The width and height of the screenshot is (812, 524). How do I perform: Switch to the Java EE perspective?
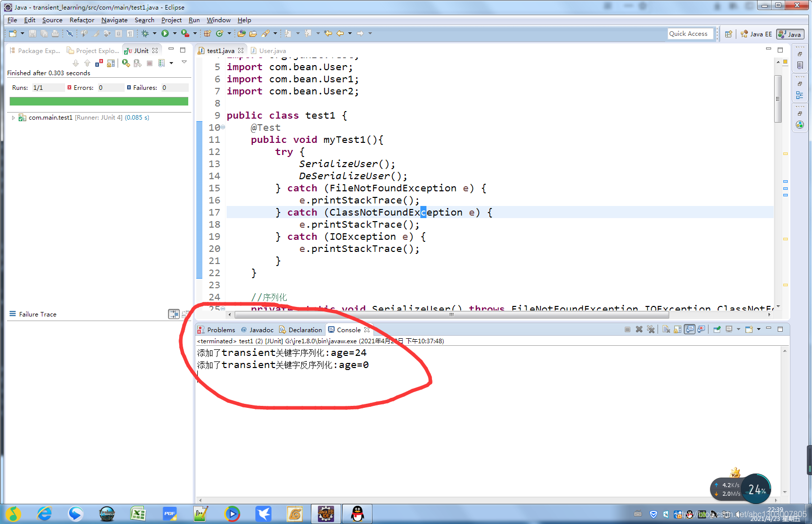(756, 34)
